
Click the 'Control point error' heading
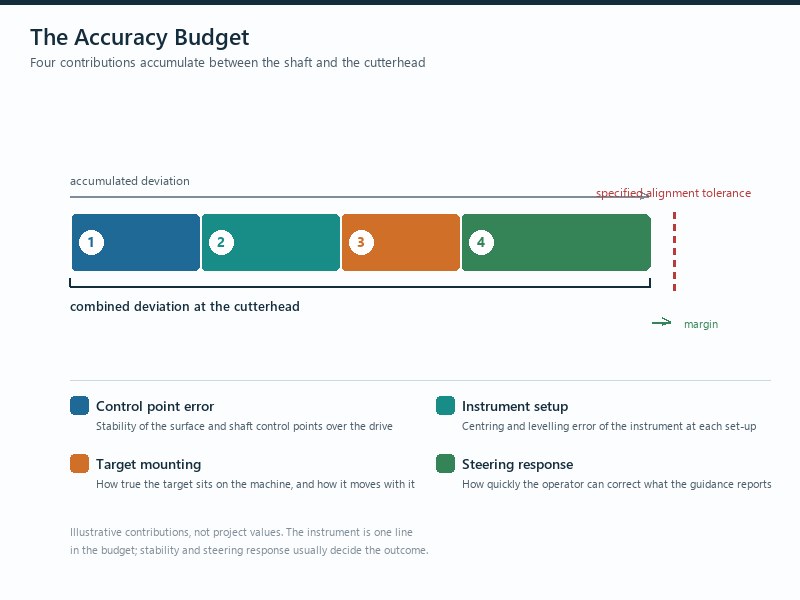pos(155,407)
